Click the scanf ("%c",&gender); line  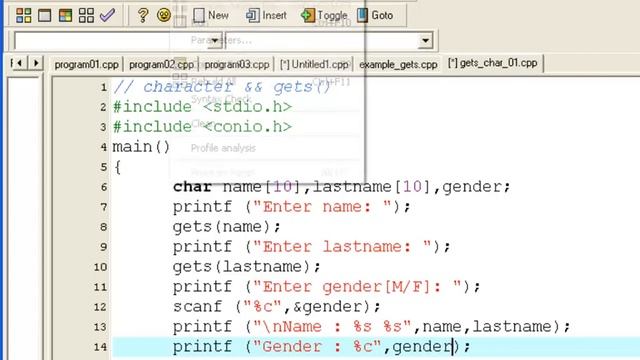pos(276,307)
